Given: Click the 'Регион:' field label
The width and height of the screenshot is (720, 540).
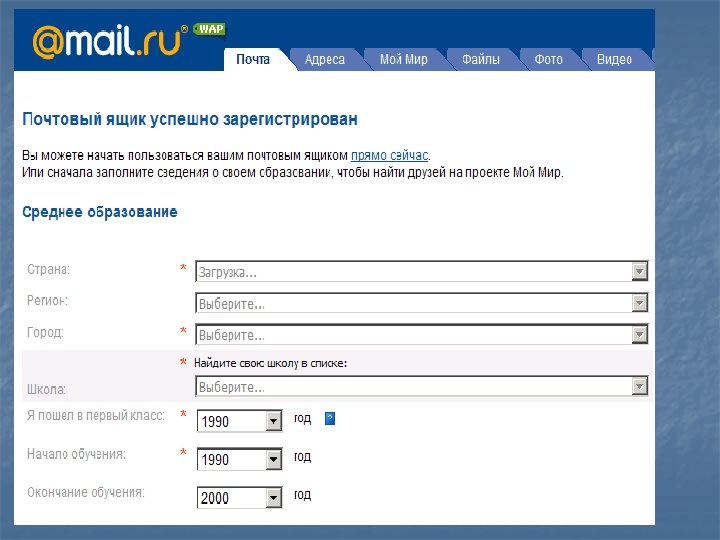Looking at the screenshot, I should 47,301.
